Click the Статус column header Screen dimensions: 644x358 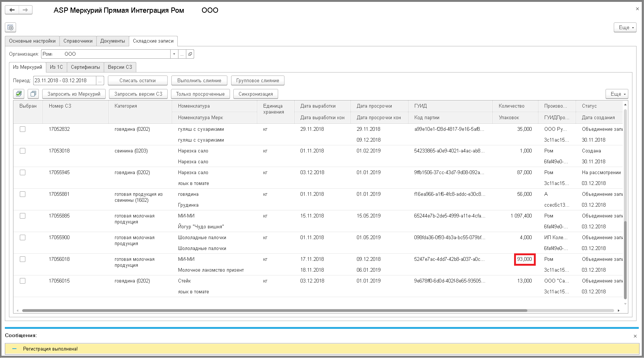(600, 106)
